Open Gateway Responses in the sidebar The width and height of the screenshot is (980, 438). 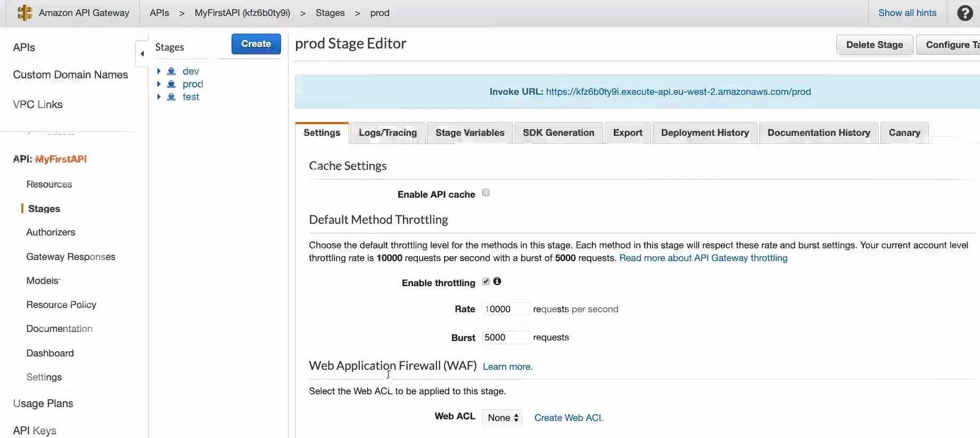click(x=71, y=256)
